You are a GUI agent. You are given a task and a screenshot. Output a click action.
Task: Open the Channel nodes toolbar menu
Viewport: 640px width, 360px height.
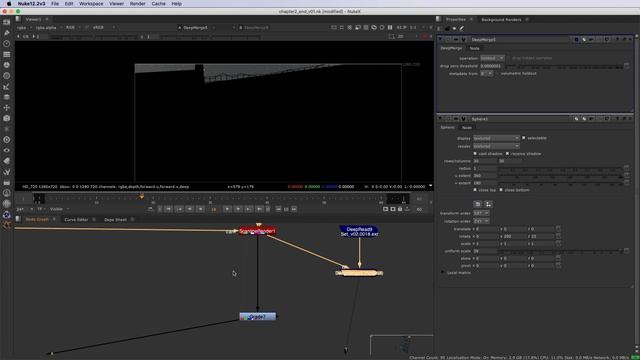point(7,54)
